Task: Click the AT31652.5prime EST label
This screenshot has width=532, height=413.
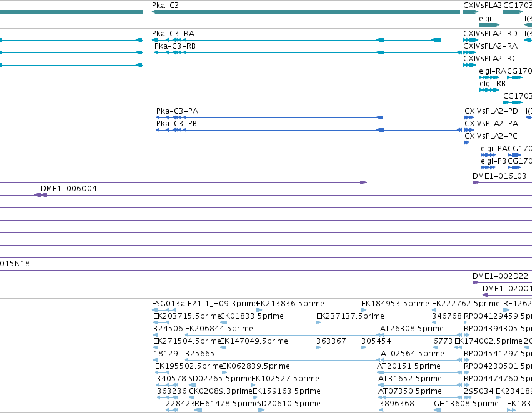Action: 410,379
